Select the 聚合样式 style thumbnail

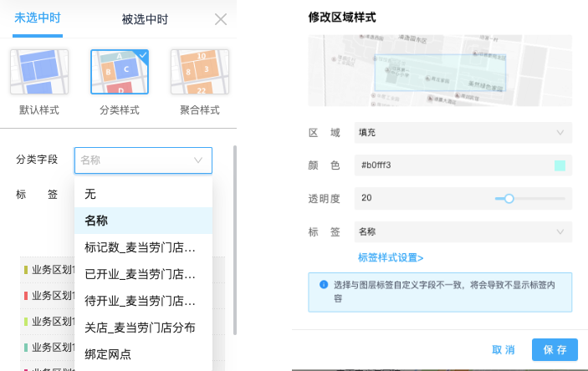[200, 72]
